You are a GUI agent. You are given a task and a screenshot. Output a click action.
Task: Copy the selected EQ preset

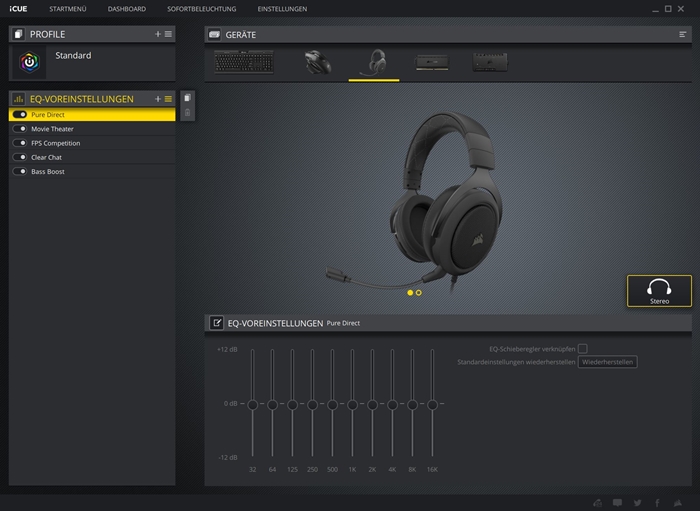pos(188,98)
